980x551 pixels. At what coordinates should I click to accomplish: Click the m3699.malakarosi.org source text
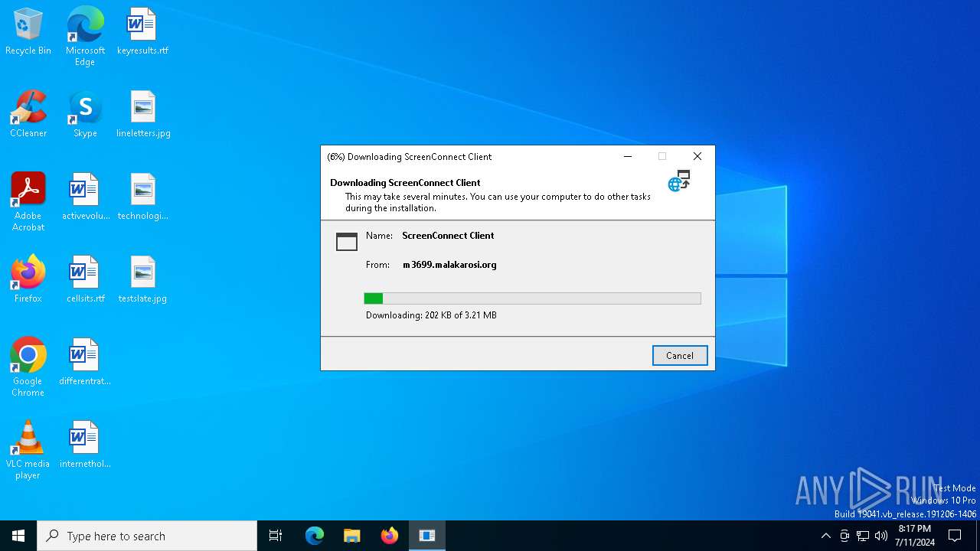(450, 265)
